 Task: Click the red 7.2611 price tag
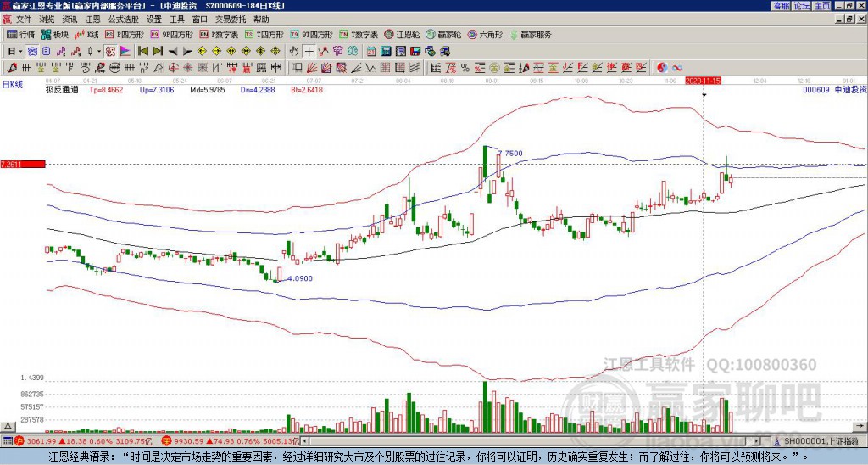click(23, 164)
